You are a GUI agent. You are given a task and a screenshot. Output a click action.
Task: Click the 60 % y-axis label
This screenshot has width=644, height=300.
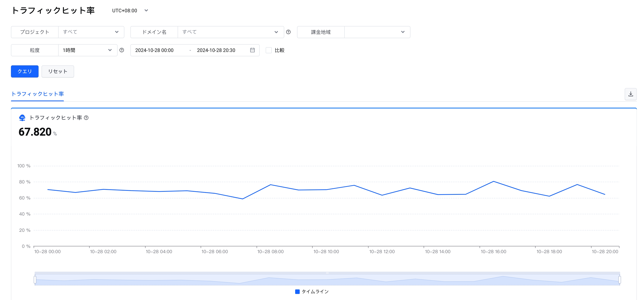25,198
